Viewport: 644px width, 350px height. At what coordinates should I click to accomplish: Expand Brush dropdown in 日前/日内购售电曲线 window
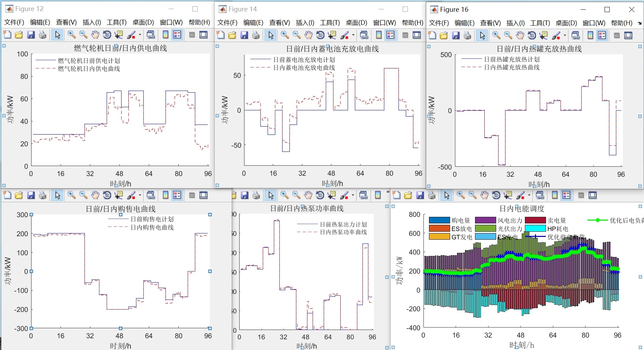(x=140, y=195)
